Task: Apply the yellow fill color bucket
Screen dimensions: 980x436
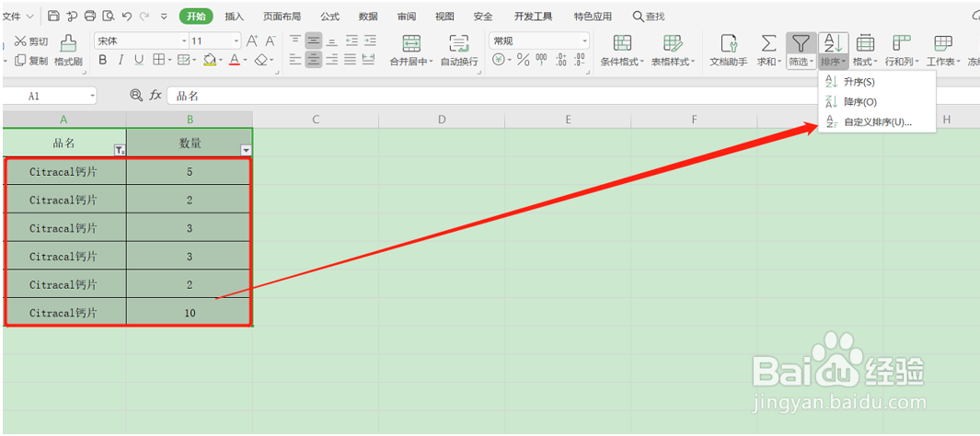Action: pos(210,61)
